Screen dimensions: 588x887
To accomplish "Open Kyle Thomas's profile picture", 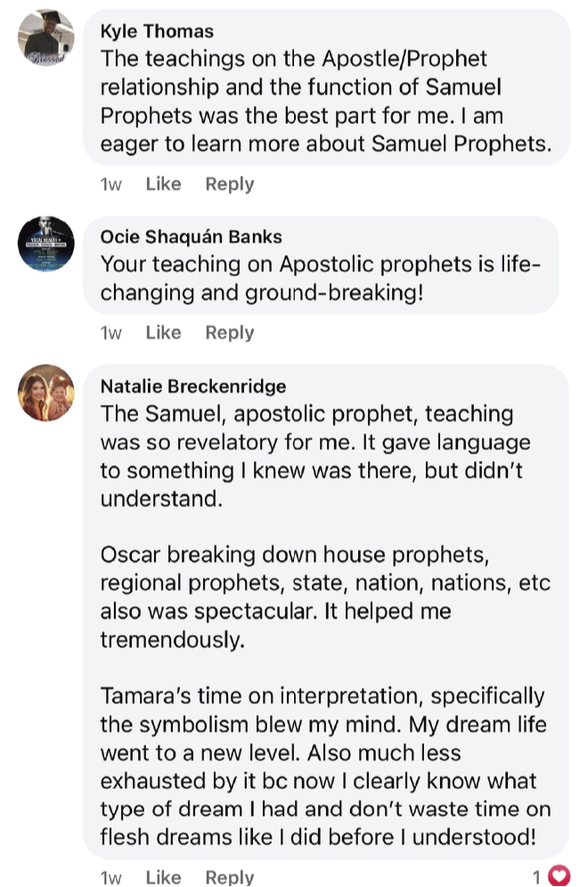I will coord(46,38).
